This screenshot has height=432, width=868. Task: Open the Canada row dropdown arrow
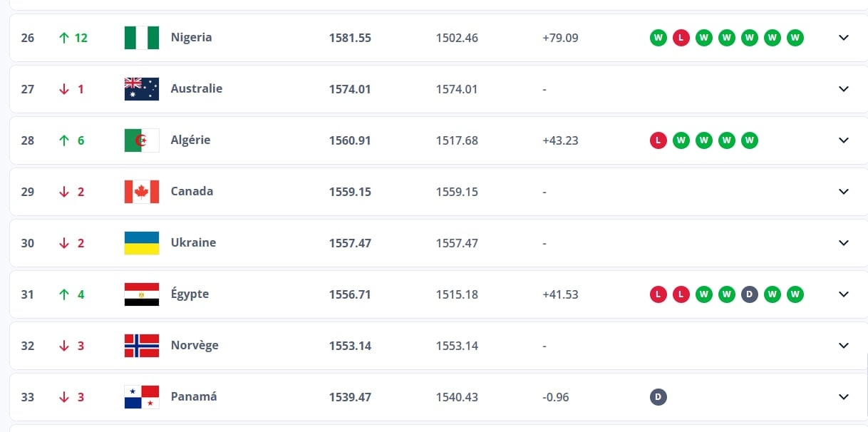tap(844, 192)
